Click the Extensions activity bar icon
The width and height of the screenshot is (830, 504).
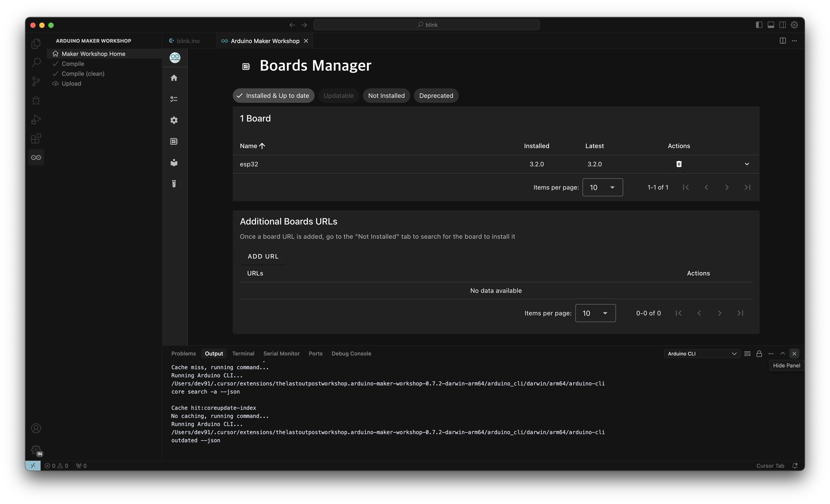tap(36, 138)
